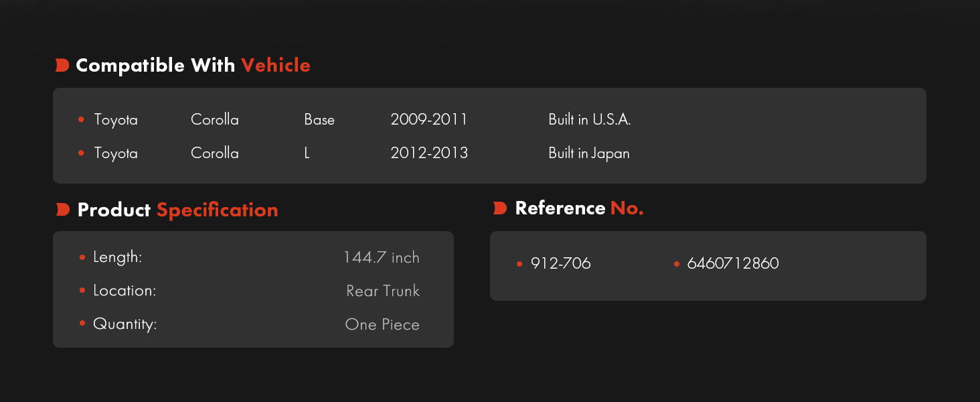Click the bullet before 6460712860
Viewport: 980px width, 402px height.
(x=677, y=264)
